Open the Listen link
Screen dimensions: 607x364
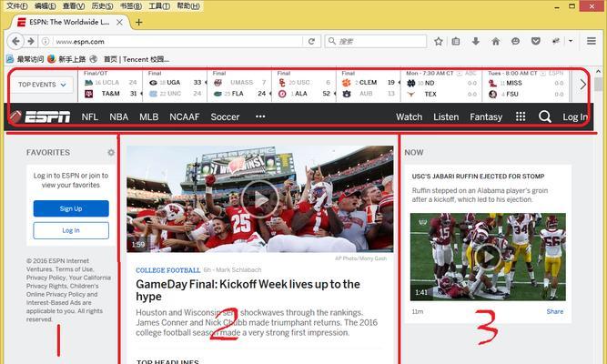446,116
